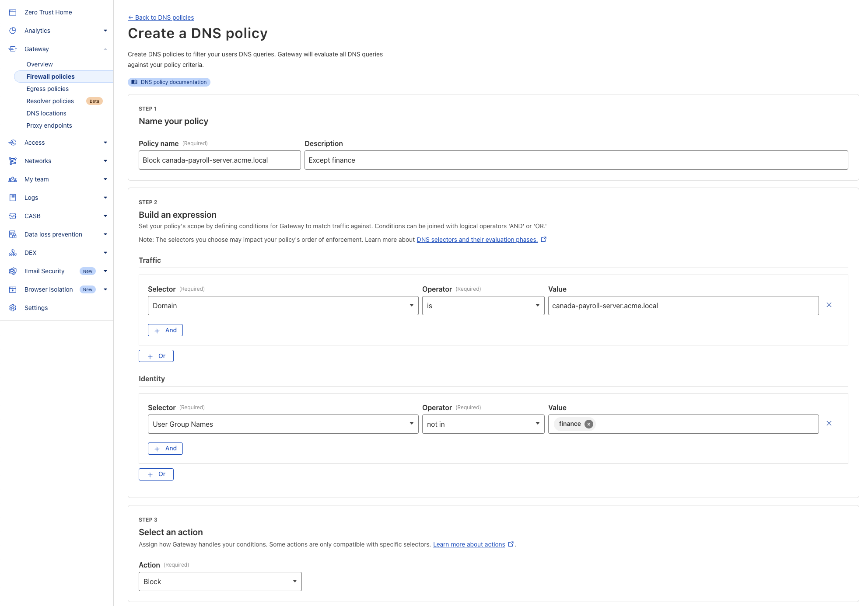Go back to DNS policies
Image resolution: width=868 pixels, height=606 pixels.
click(161, 17)
